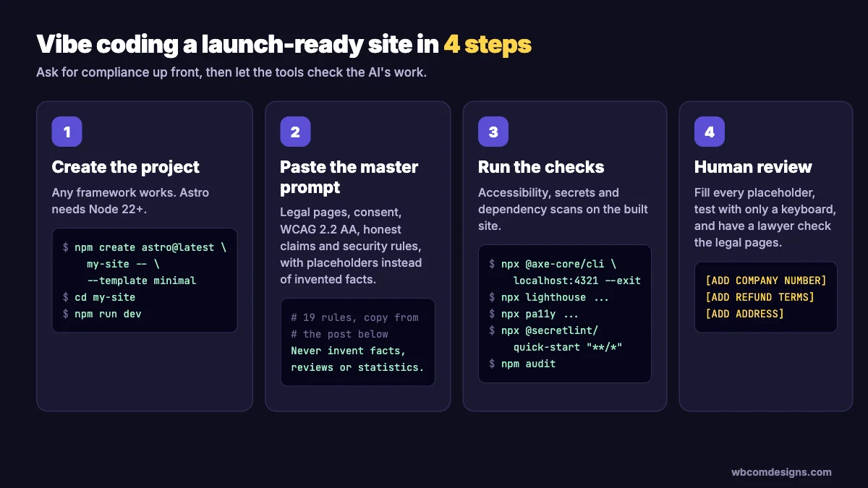This screenshot has height=488, width=868.
Task: Click the "[ADD REFUND TERMS]" placeholder
Action: pyautogui.click(x=759, y=297)
